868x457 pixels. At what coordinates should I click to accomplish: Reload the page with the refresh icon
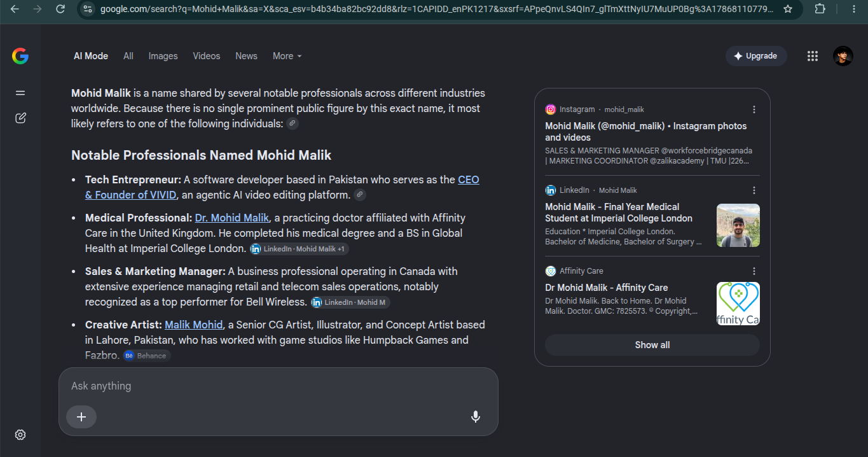(60, 9)
